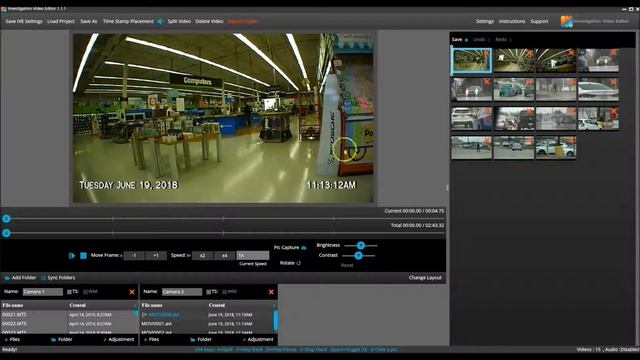
Task: Click Add Folder icon button
Action: 20,278
